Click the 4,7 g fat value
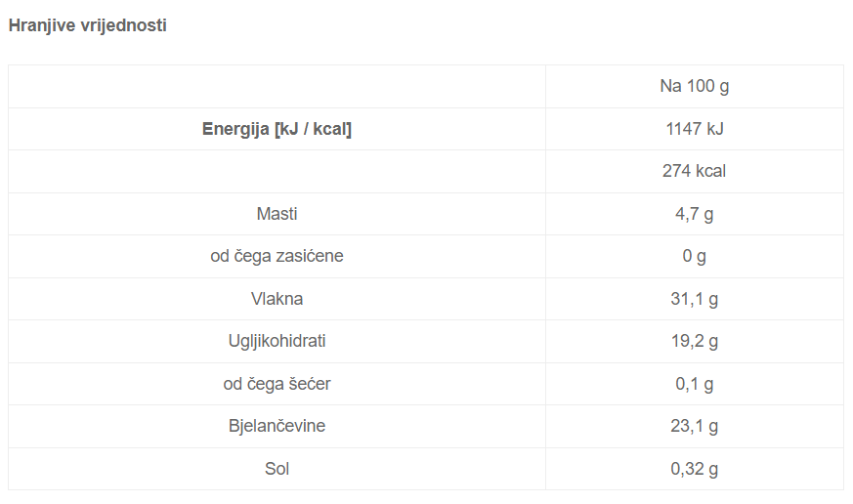This screenshot has height=504, width=853. click(694, 214)
